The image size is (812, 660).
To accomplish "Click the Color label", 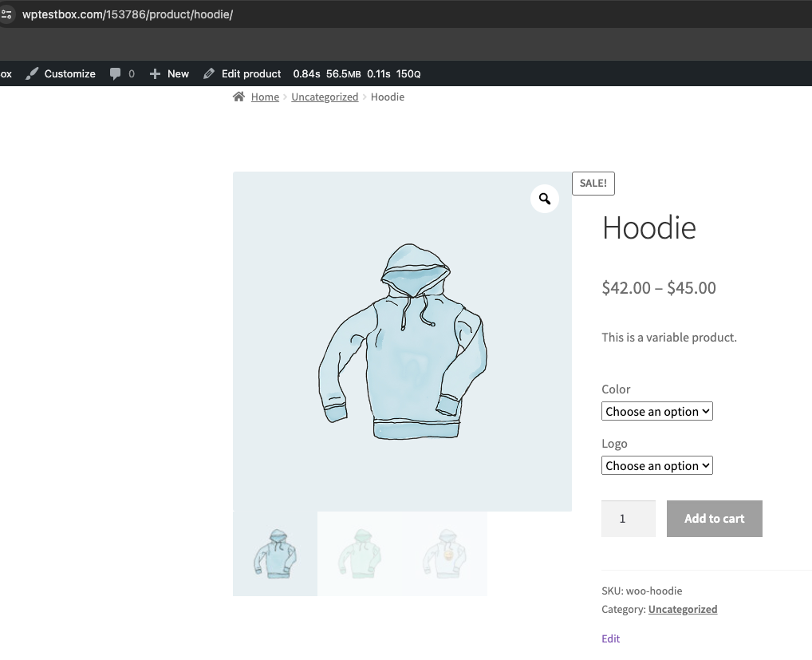I will [x=616, y=389].
